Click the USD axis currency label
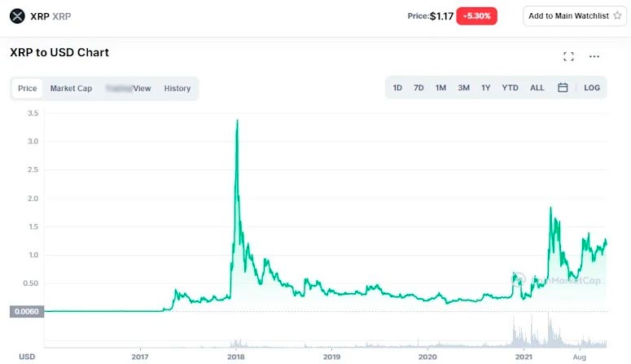This screenshot has width=631, height=364. point(27,357)
